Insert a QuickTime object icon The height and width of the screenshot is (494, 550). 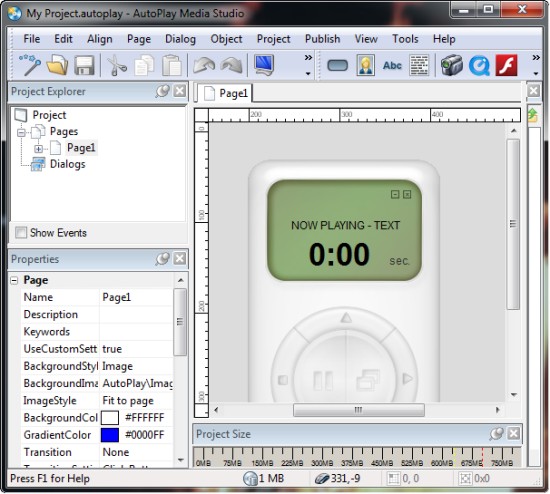479,65
